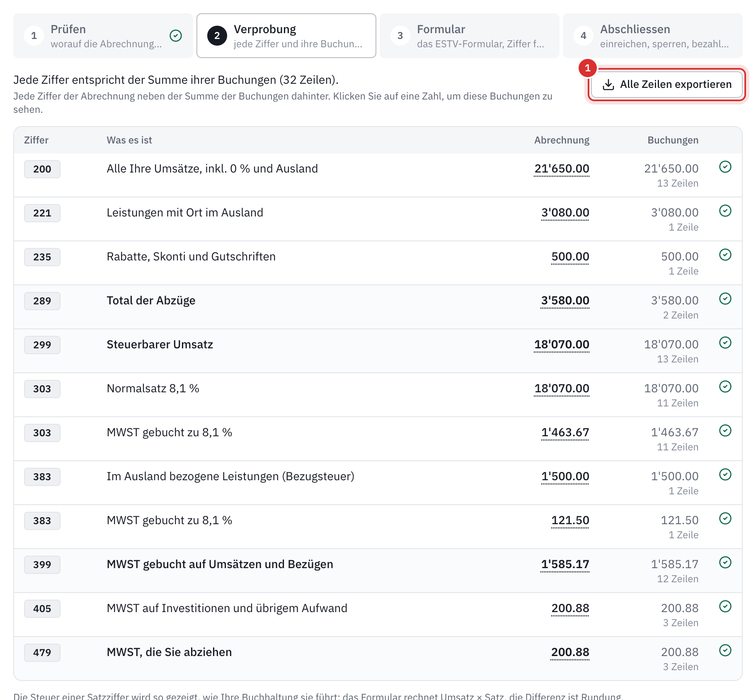Open Ziffer 405 Abrechnung amount 200.88
Image resolution: width=756 pixels, height=700 pixels.
[570, 608]
